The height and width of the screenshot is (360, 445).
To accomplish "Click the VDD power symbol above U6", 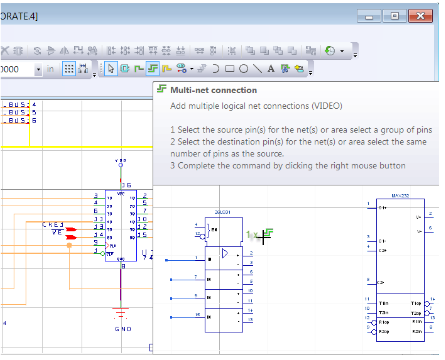I will pos(121,162).
